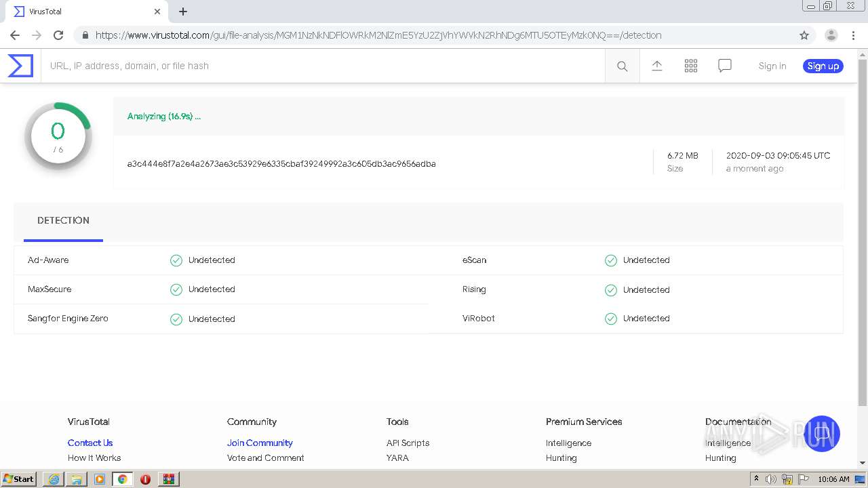Click a moment ago text
This screenshot has width=868, height=488.
click(755, 169)
